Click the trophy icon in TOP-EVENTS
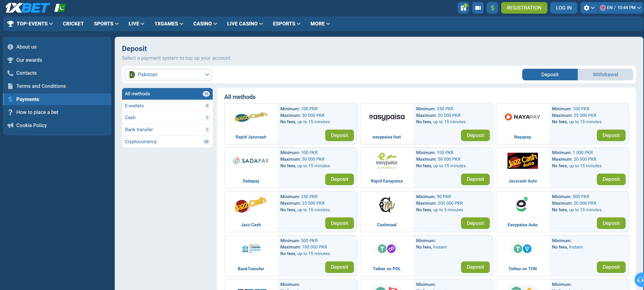644x290 pixels. coord(10,24)
